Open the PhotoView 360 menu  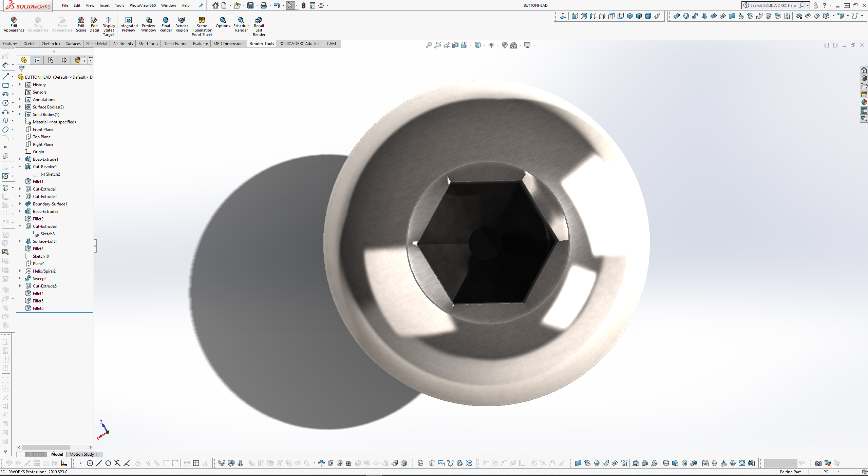tap(143, 5)
